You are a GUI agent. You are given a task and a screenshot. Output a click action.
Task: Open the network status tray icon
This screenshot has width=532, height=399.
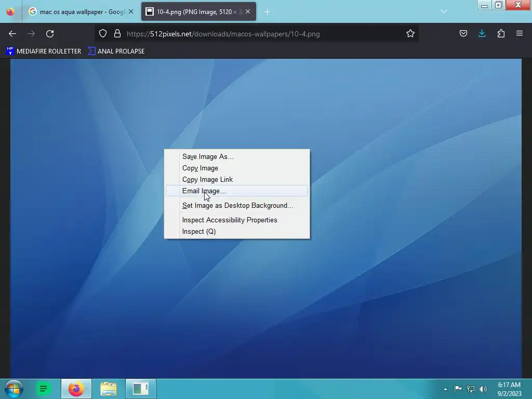click(471, 389)
